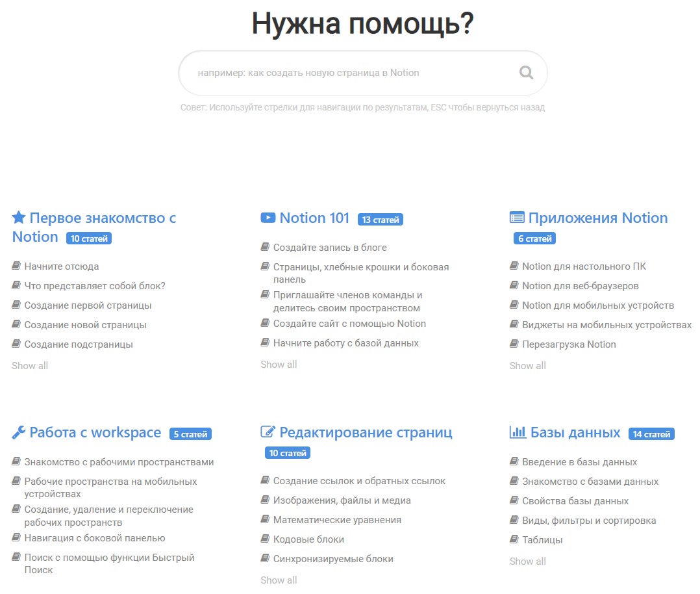The width and height of the screenshot is (700, 594).
Task: Open the Редактирование страниц category
Action: [366, 432]
